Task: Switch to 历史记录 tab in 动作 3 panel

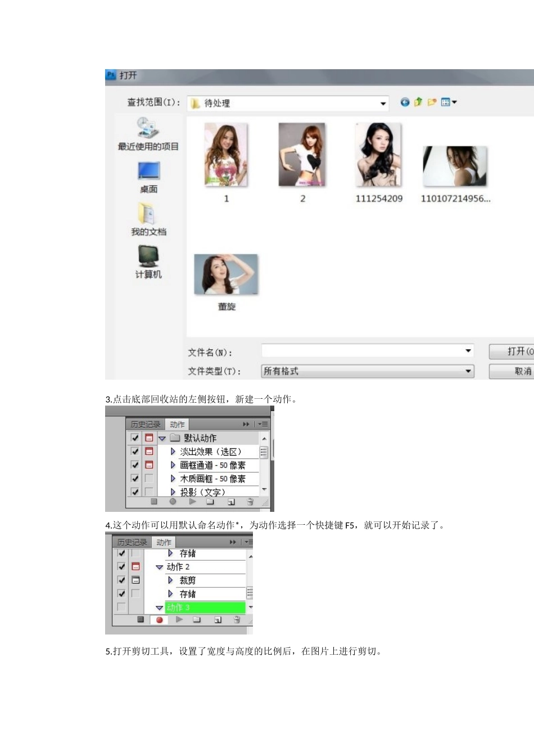Action: [132, 542]
